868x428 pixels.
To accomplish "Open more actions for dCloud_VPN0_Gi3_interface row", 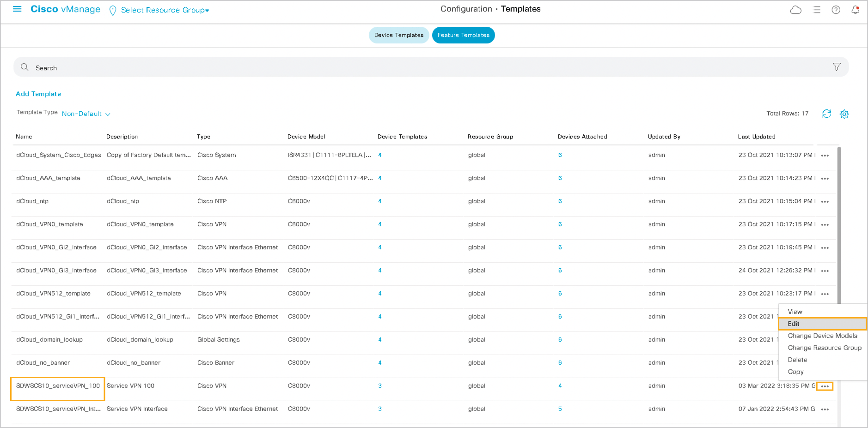I will tap(825, 271).
